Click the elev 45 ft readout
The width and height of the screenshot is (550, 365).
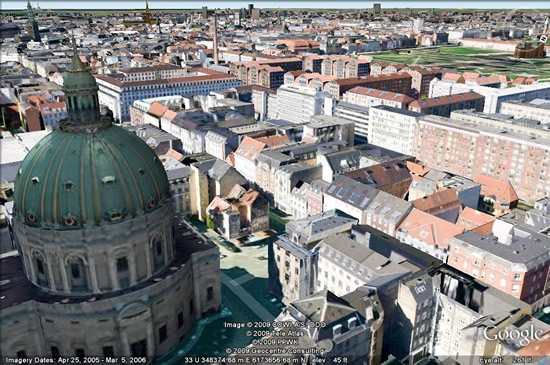330,360
